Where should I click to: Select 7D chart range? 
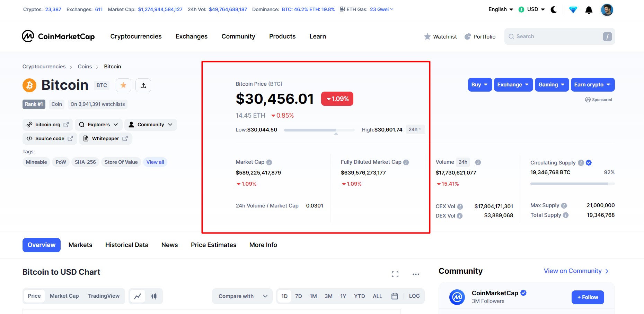pos(298,296)
